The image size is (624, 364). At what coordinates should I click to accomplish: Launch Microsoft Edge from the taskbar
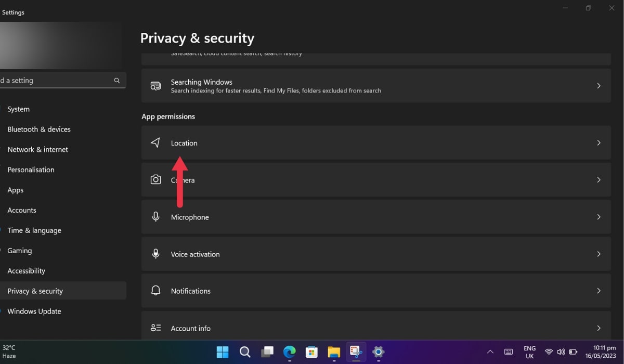(x=289, y=352)
